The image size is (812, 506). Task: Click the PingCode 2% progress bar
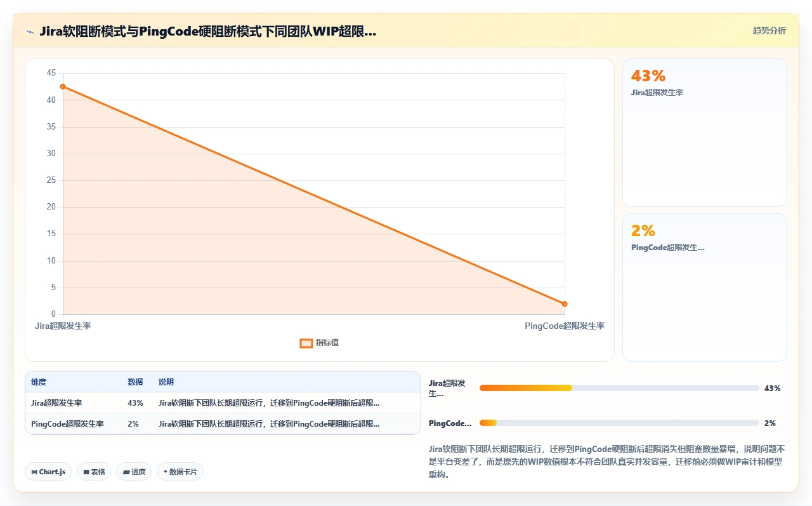tap(619, 423)
